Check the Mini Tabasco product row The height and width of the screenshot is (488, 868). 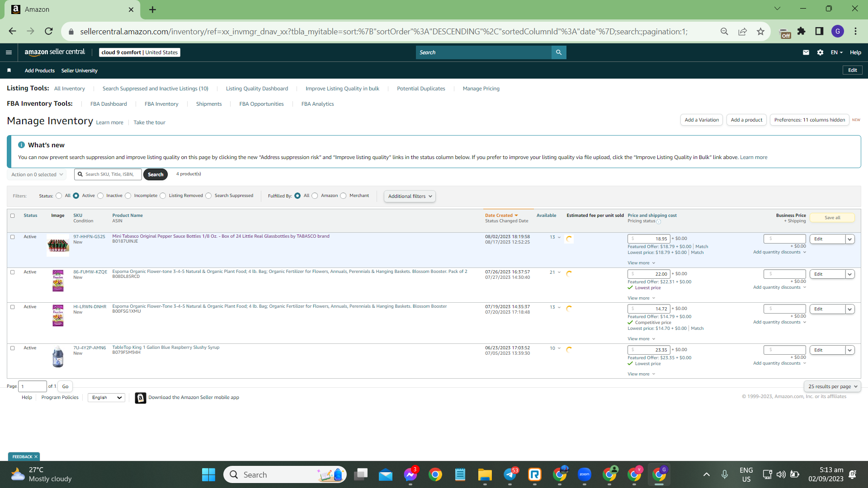tap(13, 237)
